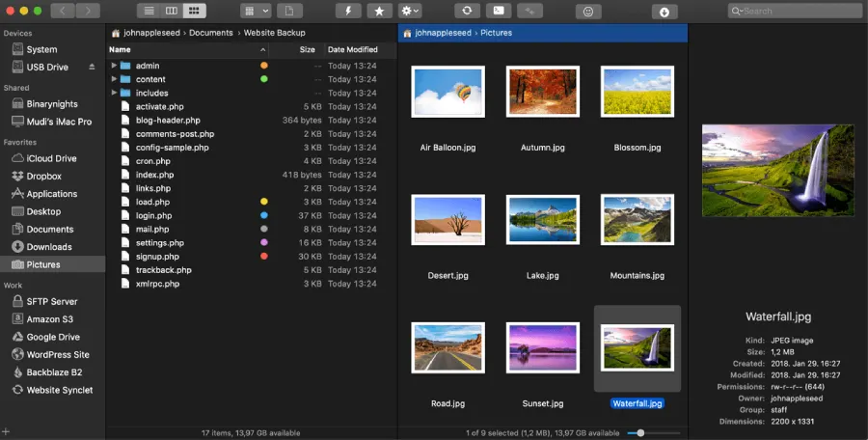This screenshot has width=868, height=440.
Task: Select the Road.jpg thumbnail
Action: click(448, 347)
